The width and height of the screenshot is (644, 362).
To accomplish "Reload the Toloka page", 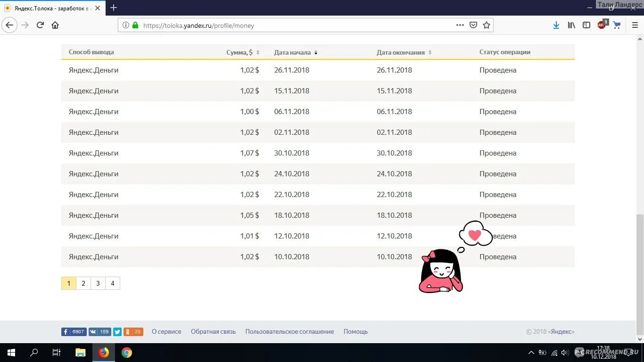I will tap(40, 25).
